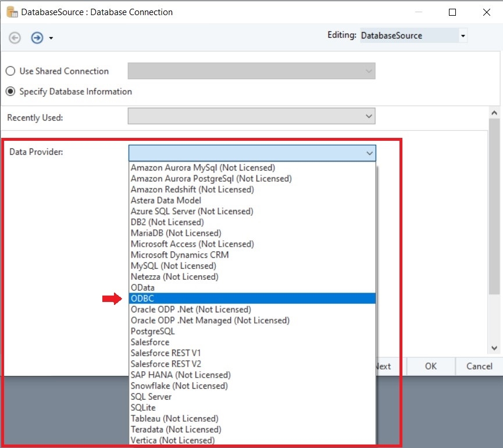Pick Microsoft Dynamics CRM entry
This screenshot has width=503, height=448.
pyautogui.click(x=180, y=255)
